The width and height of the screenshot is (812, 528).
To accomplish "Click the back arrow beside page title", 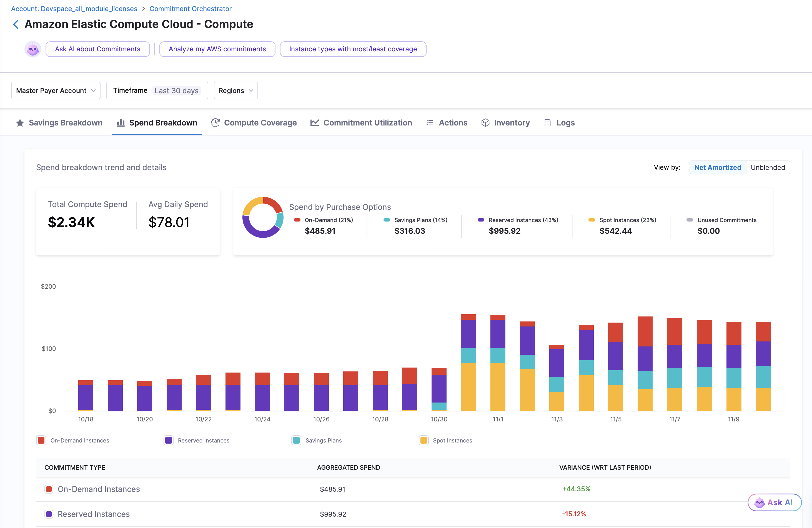I will pyautogui.click(x=15, y=24).
